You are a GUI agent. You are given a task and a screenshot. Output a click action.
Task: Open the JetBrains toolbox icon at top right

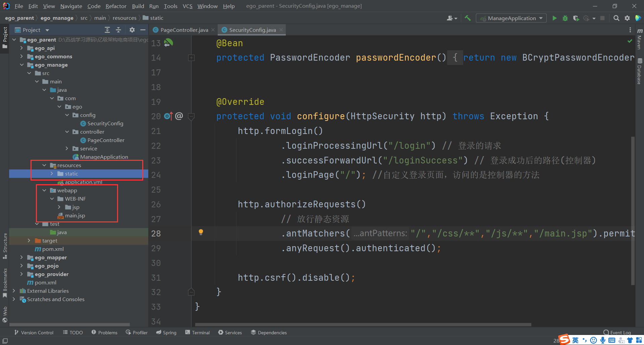pos(638,18)
